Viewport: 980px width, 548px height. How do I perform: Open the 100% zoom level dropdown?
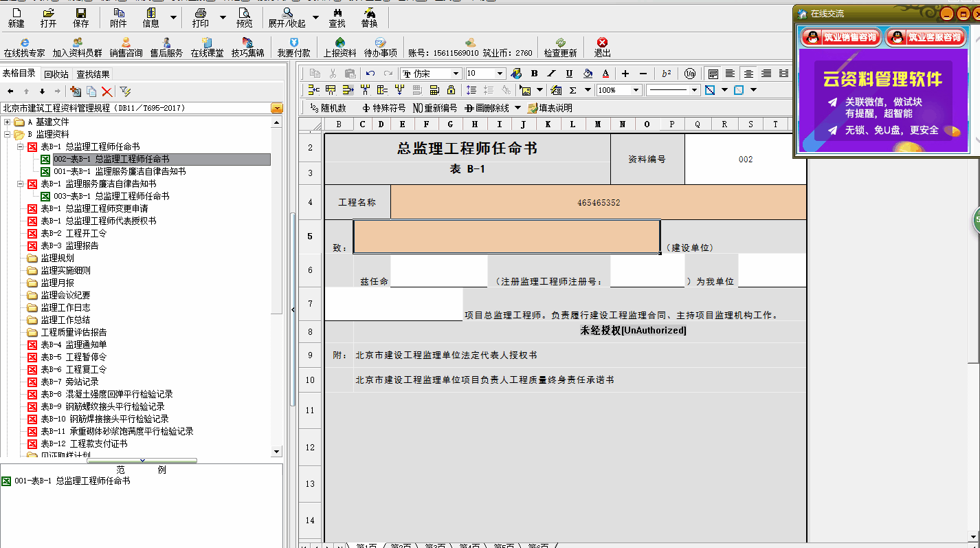[636, 90]
